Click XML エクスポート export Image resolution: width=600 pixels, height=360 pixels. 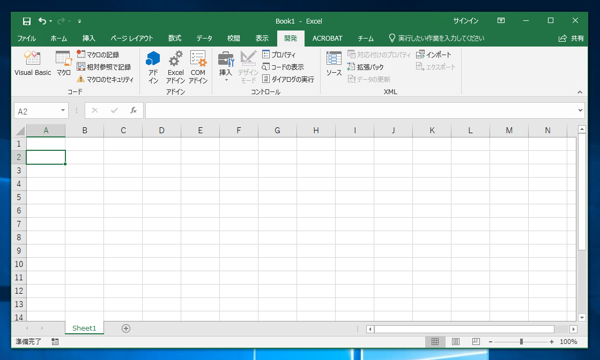436,67
